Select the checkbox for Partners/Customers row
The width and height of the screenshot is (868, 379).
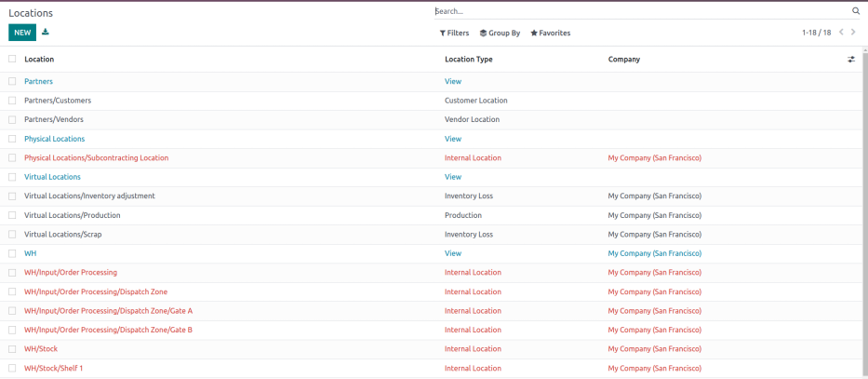point(12,101)
